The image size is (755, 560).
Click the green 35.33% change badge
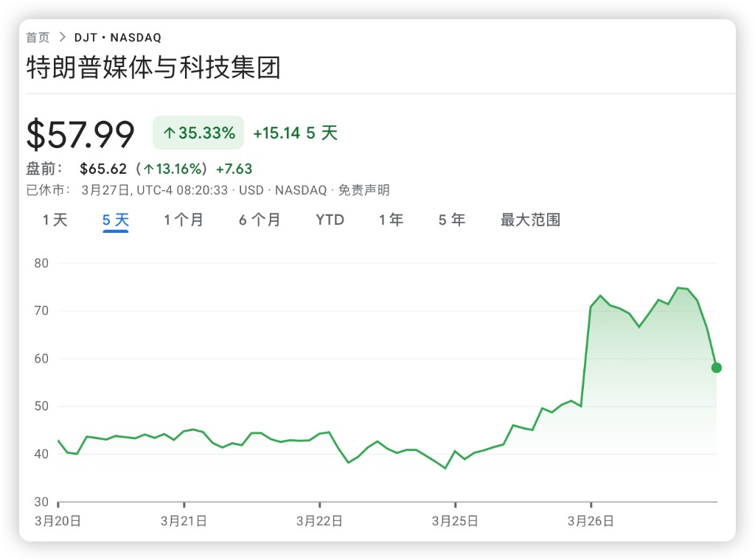tap(198, 133)
